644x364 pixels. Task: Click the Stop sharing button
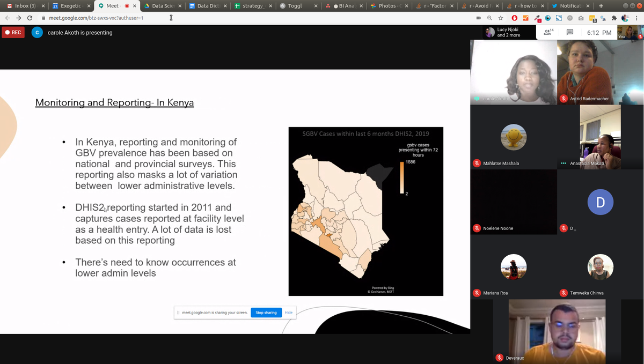[266, 313]
